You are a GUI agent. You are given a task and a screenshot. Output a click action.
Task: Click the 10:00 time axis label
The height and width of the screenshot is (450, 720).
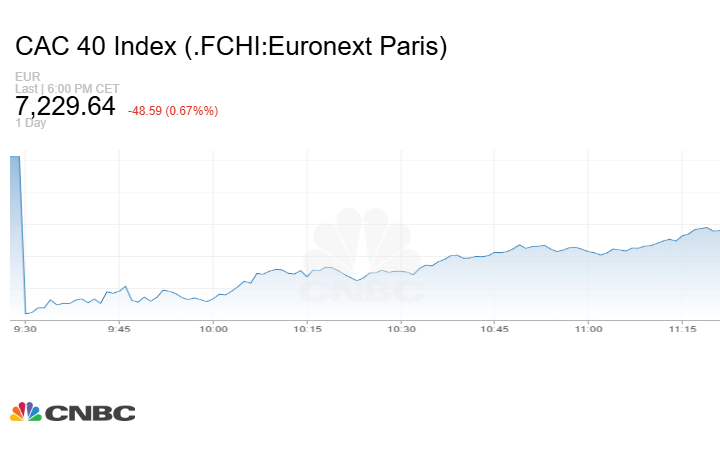coord(213,329)
